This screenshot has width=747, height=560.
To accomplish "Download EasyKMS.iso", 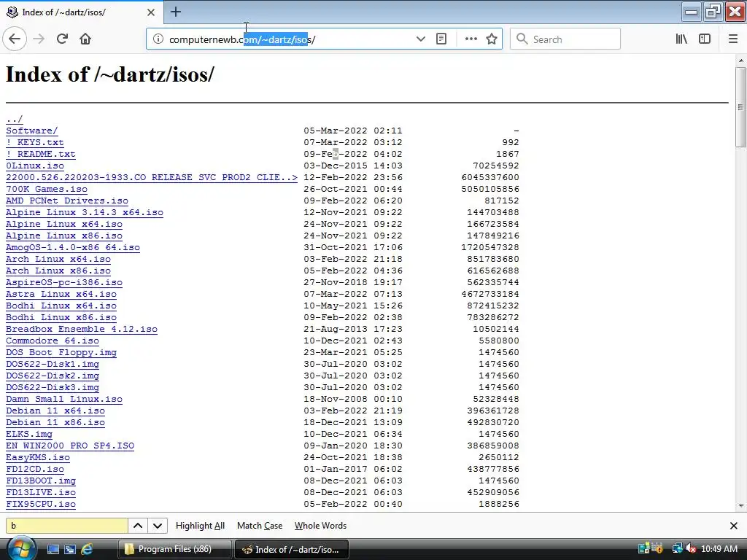I will coord(38,457).
